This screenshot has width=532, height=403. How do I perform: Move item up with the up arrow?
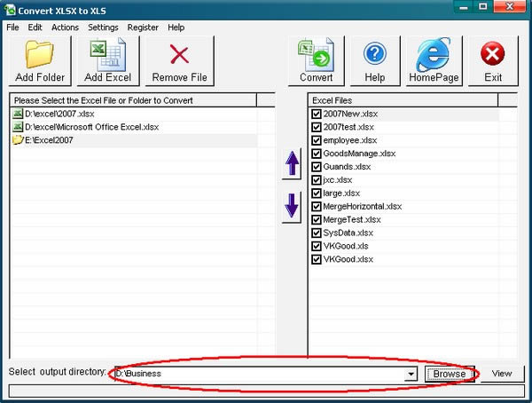pos(292,163)
